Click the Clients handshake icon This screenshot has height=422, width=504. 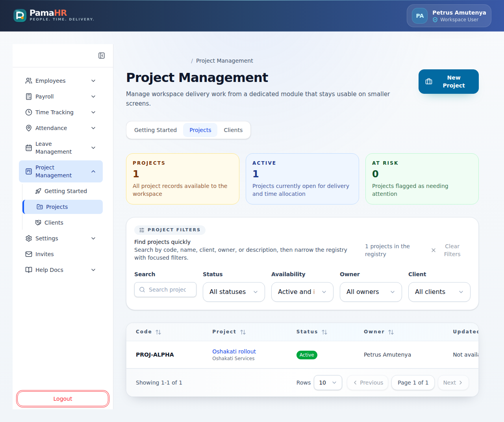click(38, 223)
